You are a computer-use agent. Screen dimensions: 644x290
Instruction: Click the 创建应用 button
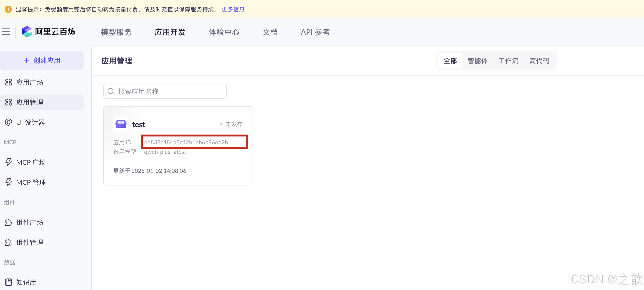[42, 60]
